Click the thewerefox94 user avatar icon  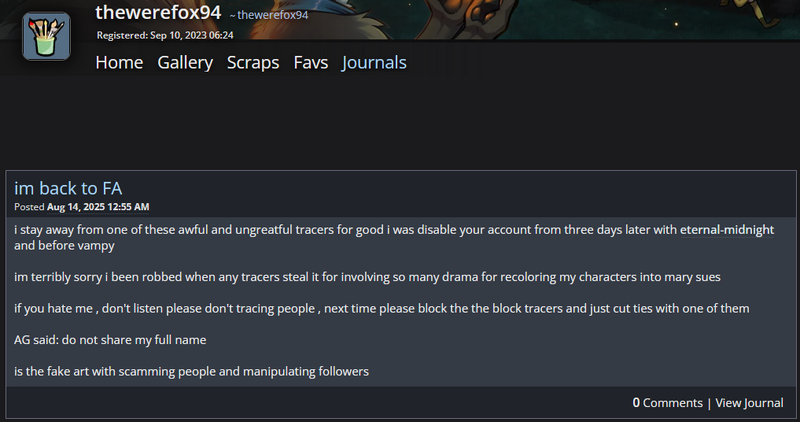[x=46, y=37]
